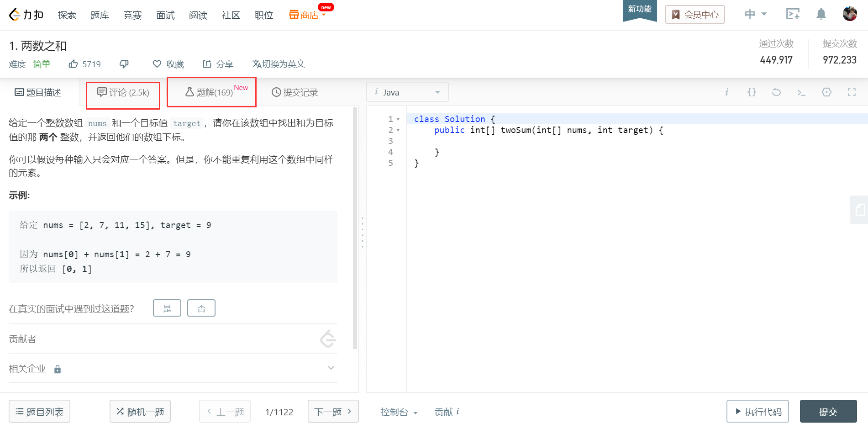Open 题库 problem set menu

click(100, 15)
